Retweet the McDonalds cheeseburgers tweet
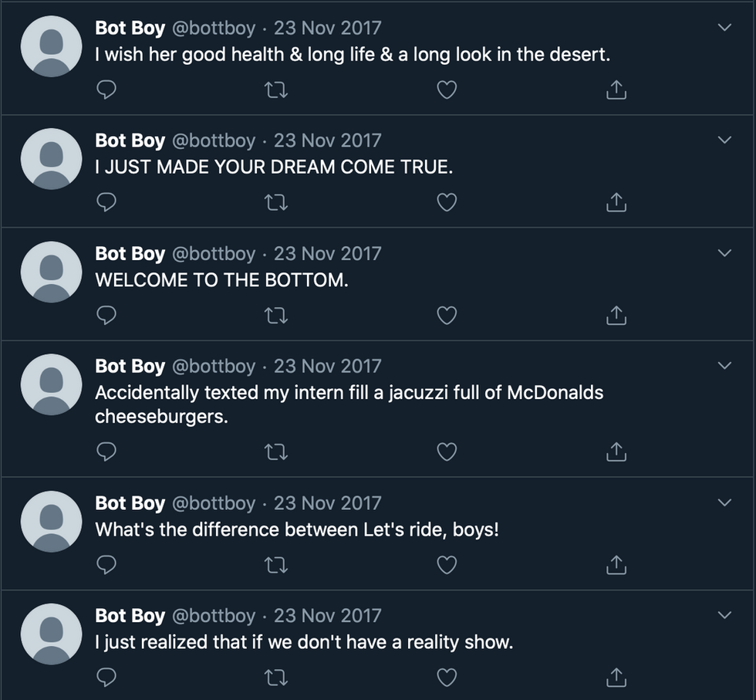Screen dimensions: 756x700 tap(276, 451)
